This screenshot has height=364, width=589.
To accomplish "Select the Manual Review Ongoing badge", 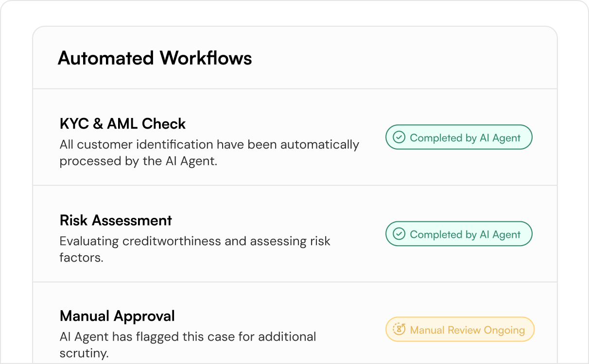I will (460, 330).
